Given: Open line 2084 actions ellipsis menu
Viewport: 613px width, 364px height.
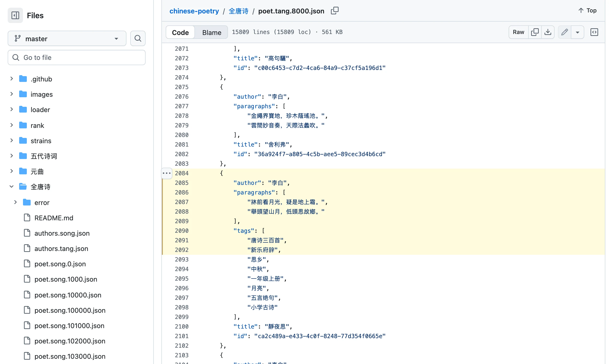Looking at the screenshot, I should coord(167,173).
